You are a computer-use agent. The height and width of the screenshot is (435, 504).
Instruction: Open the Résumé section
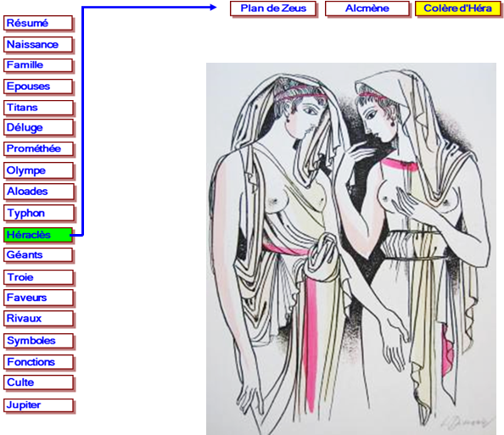tap(38, 23)
